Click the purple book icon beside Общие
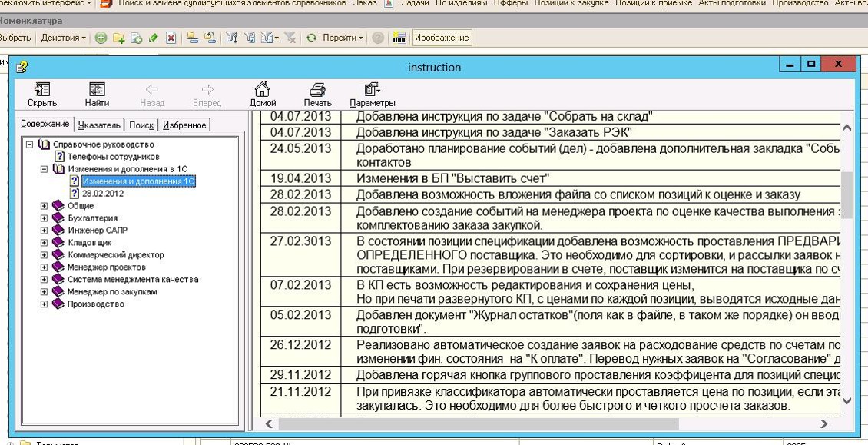Image resolution: width=868 pixels, height=445 pixels. coord(58,206)
